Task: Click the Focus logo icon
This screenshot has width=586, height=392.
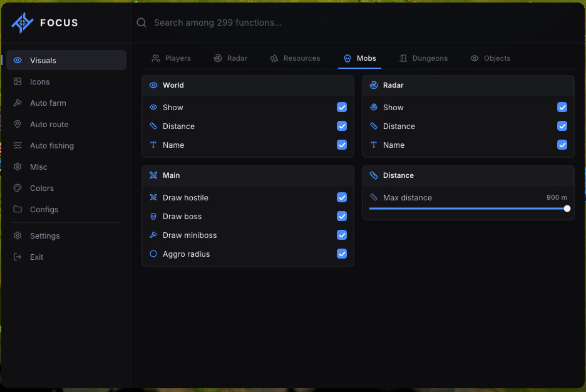Action: 23,23
